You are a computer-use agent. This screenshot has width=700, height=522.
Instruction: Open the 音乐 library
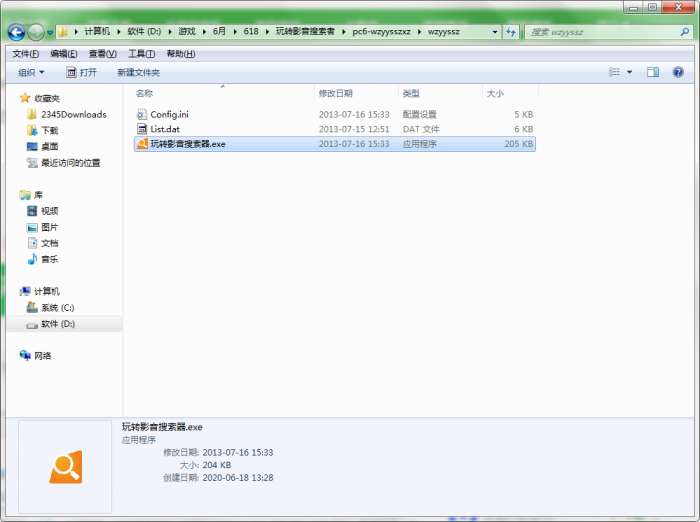(x=50, y=259)
